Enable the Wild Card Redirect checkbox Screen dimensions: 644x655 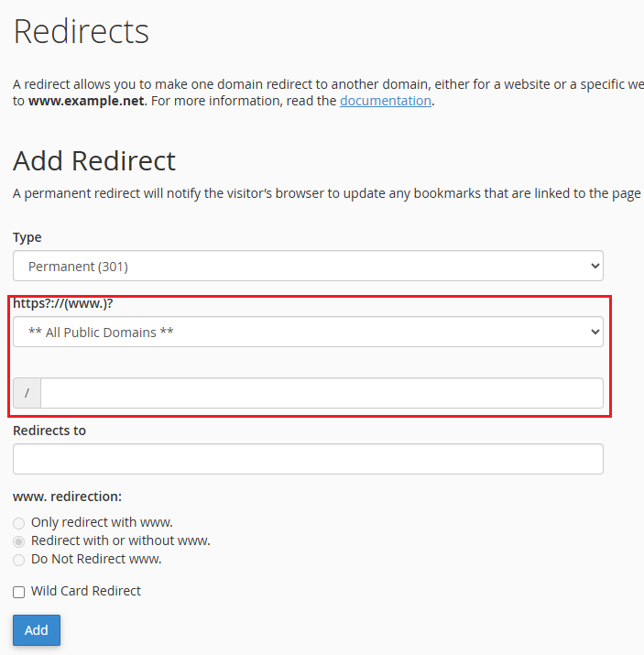coord(19,592)
